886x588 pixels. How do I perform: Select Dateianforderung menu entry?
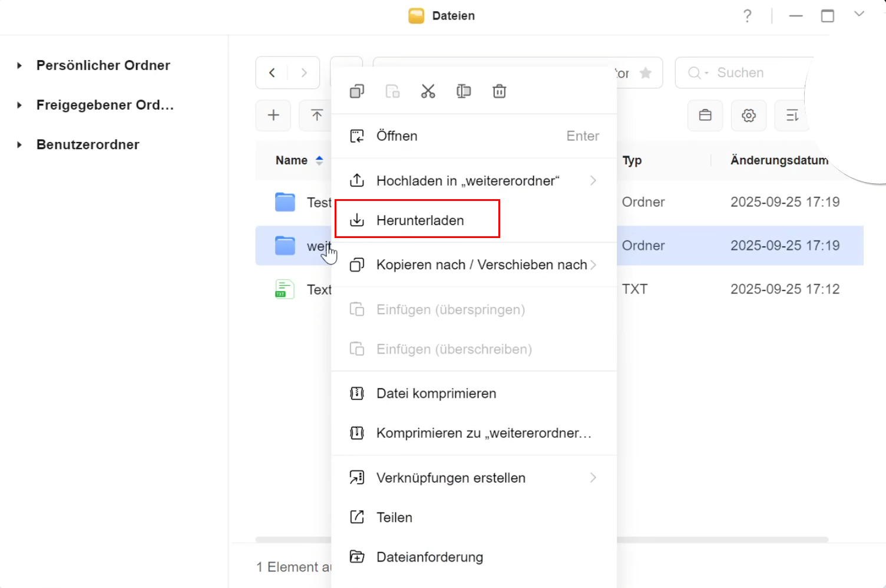(474, 557)
